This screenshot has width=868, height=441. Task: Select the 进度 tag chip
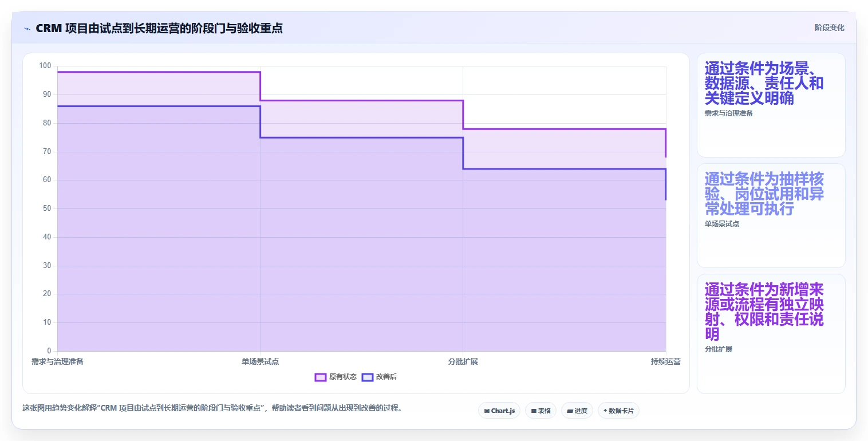(577, 411)
